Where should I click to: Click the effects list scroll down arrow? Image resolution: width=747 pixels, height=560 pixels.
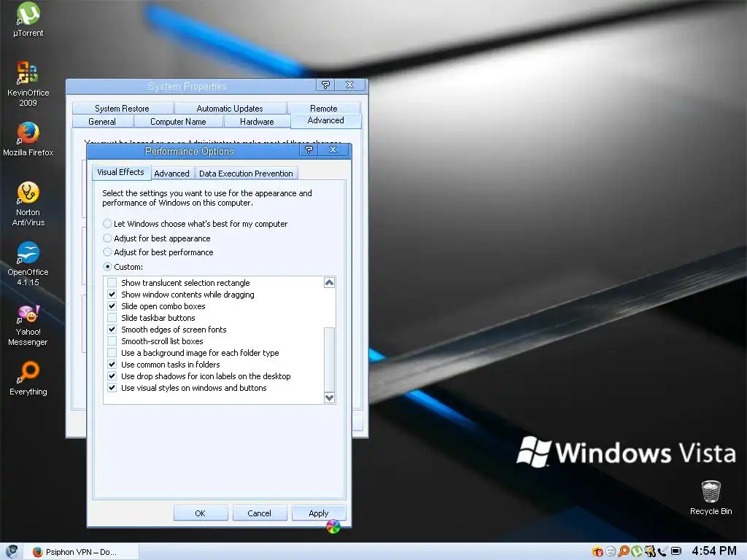[329, 397]
